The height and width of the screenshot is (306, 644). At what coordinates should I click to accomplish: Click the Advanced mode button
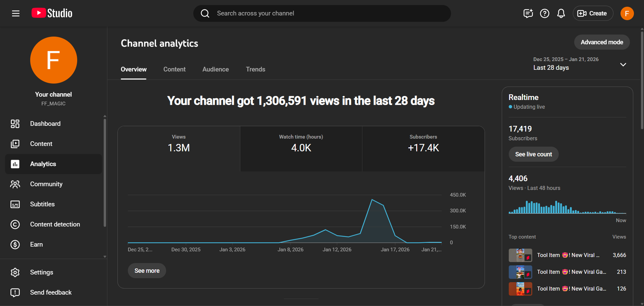coord(601,42)
